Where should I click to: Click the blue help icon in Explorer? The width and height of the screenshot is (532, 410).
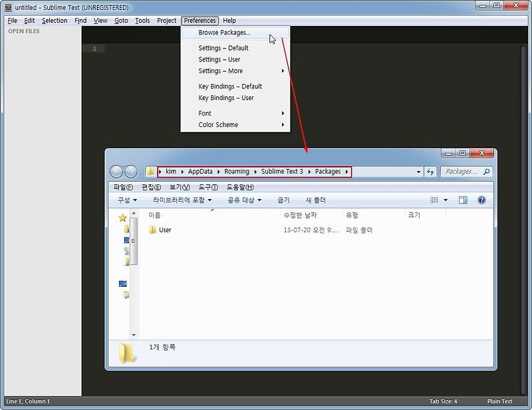pos(481,200)
